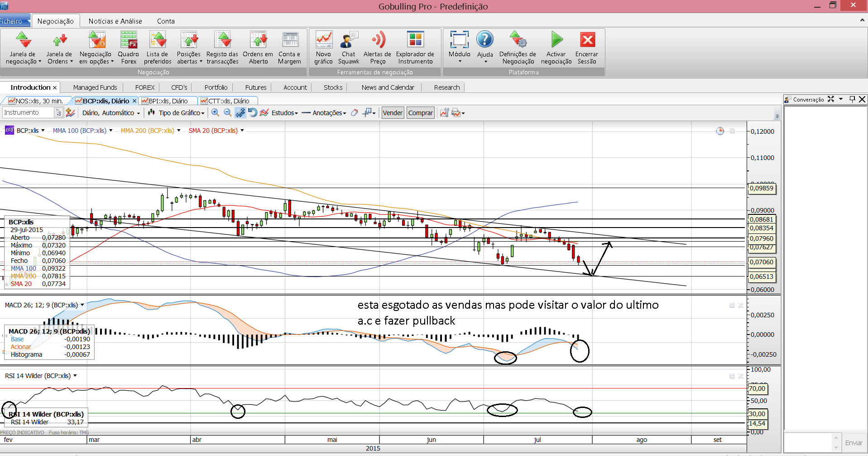Open SMA 20 (BCP:xlis) dropdown
Screen dimensions: 868x456
pyautogui.click(x=242, y=131)
